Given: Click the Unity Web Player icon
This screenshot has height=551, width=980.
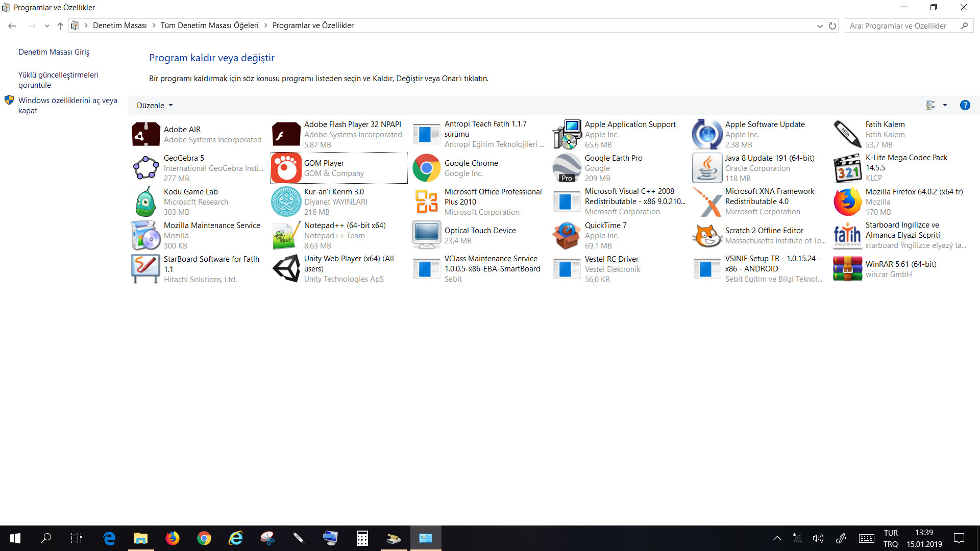Looking at the screenshot, I should 286,269.
